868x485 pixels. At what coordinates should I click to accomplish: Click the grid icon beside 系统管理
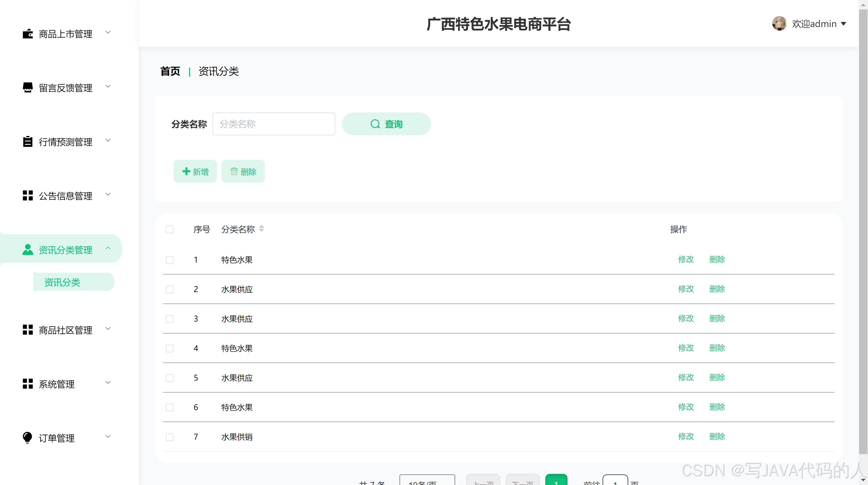(x=28, y=383)
